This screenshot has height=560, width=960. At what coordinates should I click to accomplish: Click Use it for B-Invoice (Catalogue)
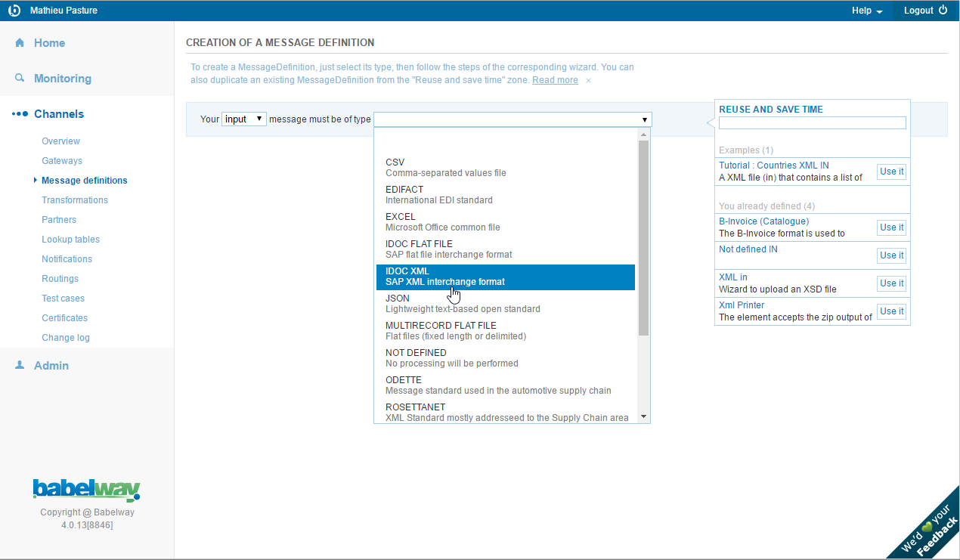click(x=891, y=227)
